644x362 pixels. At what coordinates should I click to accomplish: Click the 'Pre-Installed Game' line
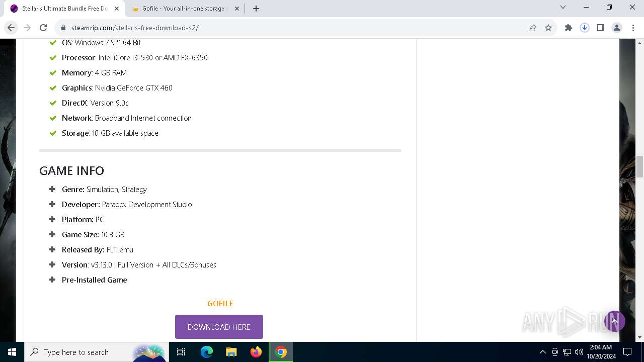94,280
